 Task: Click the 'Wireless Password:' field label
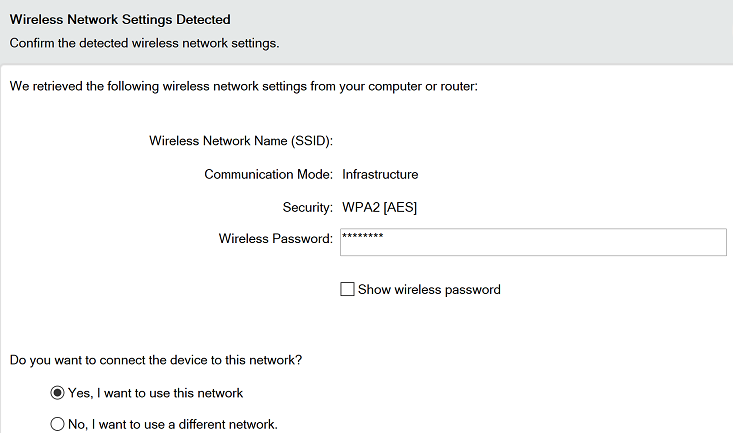(x=276, y=239)
